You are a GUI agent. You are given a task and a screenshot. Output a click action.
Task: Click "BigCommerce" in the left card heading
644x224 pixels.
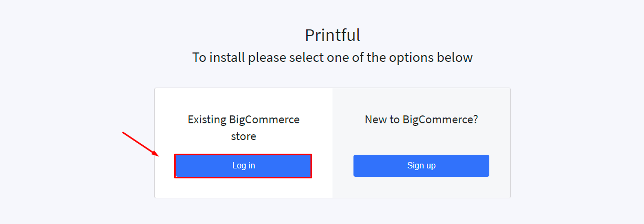click(264, 120)
